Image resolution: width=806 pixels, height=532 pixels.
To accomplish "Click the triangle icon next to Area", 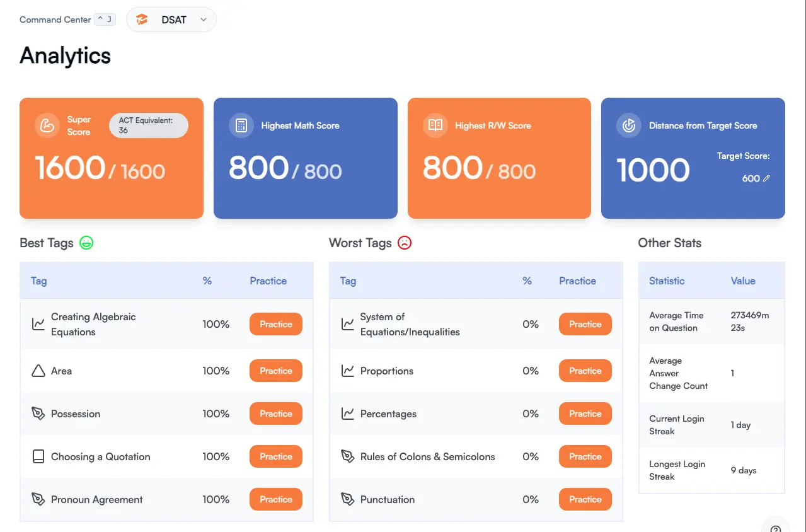I will pos(39,371).
